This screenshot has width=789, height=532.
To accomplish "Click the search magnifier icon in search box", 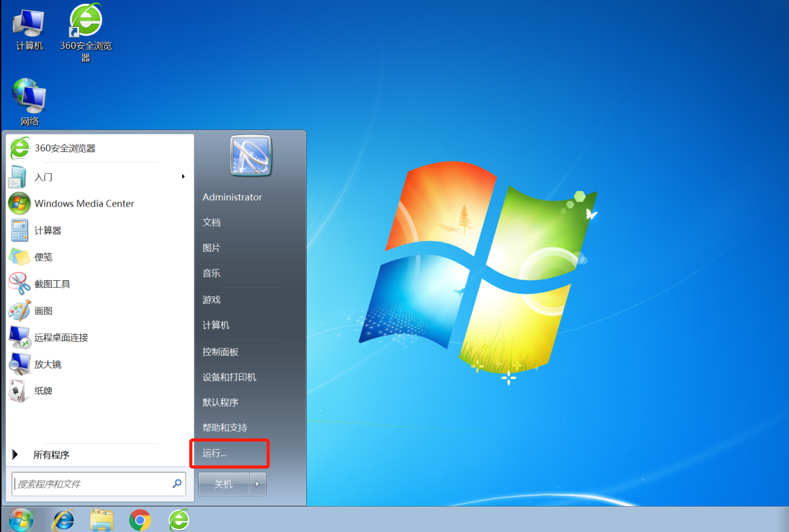I will 177,484.
